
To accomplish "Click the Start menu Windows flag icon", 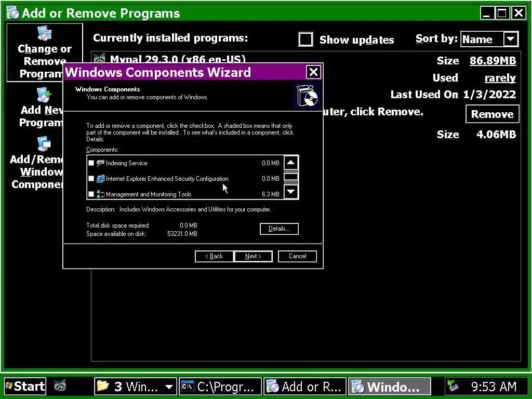I will pos(9,386).
